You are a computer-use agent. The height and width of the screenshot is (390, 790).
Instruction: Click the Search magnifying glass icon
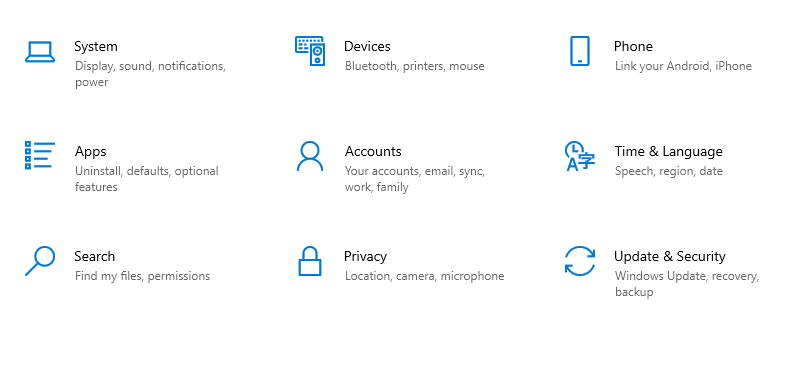[40, 261]
